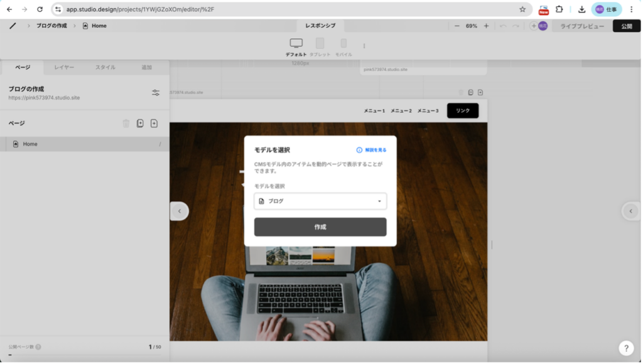Click the add new page icon
This screenshot has width=643, height=364.
click(154, 124)
